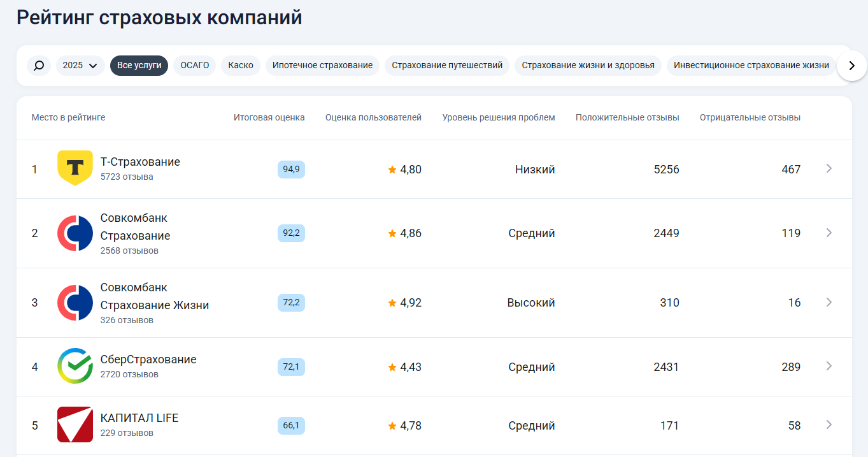The height and width of the screenshot is (457, 868).
Task: Click the 289 negative reviews value
Action: [x=791, y=367]
